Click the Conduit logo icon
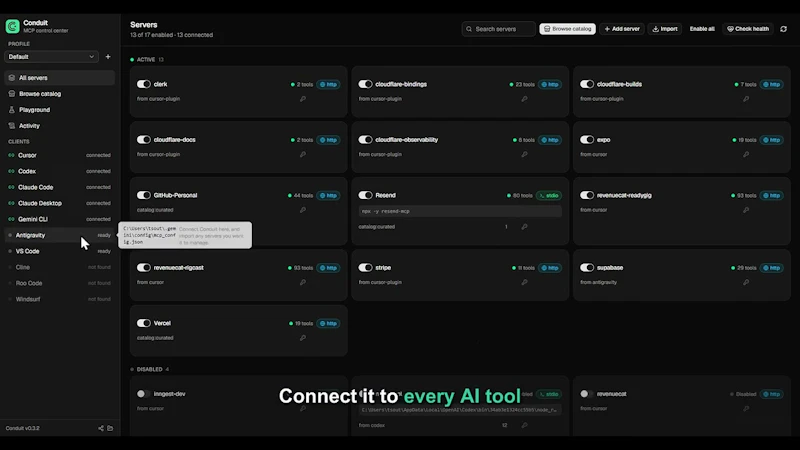The image size is (800, 450). click(12, 26)
